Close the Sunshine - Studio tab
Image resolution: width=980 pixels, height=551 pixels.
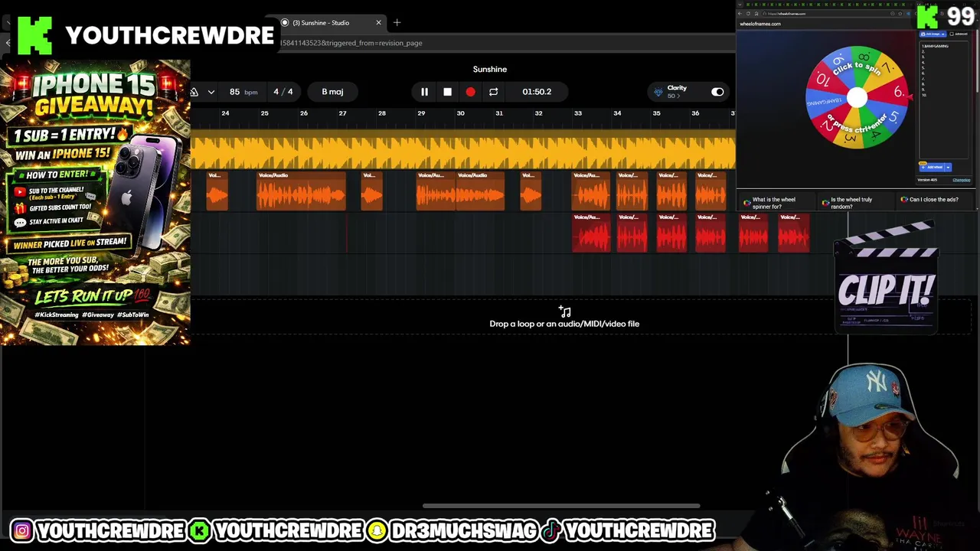pyautogui.click(x=378, y=23)
